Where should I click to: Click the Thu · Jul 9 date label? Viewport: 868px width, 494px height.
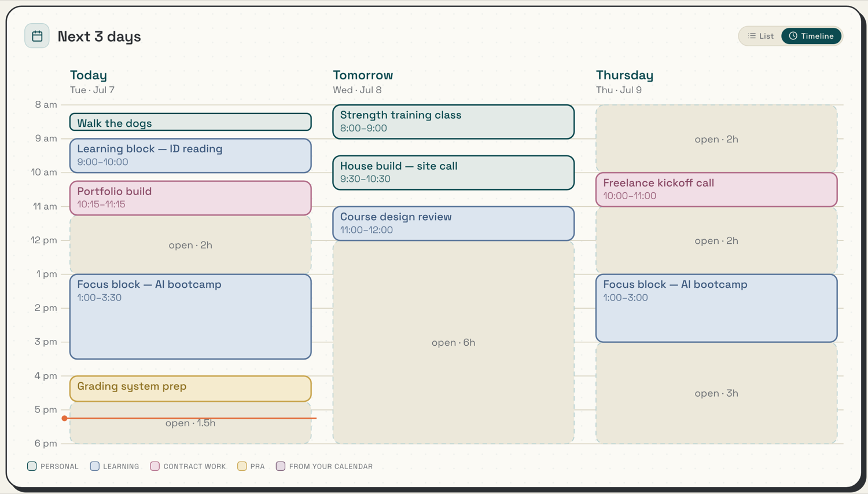(619, 90)
